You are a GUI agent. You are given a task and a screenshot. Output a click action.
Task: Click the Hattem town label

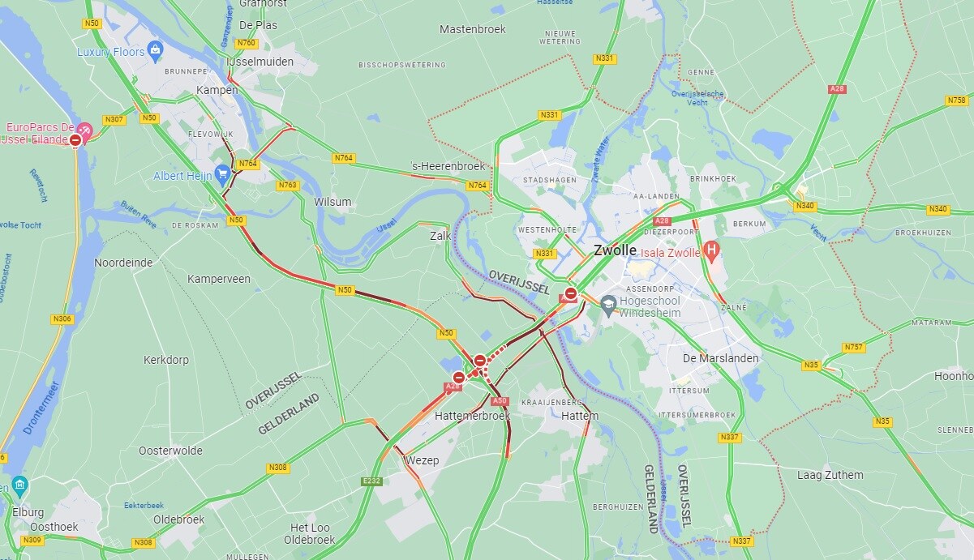click(581, 416)
